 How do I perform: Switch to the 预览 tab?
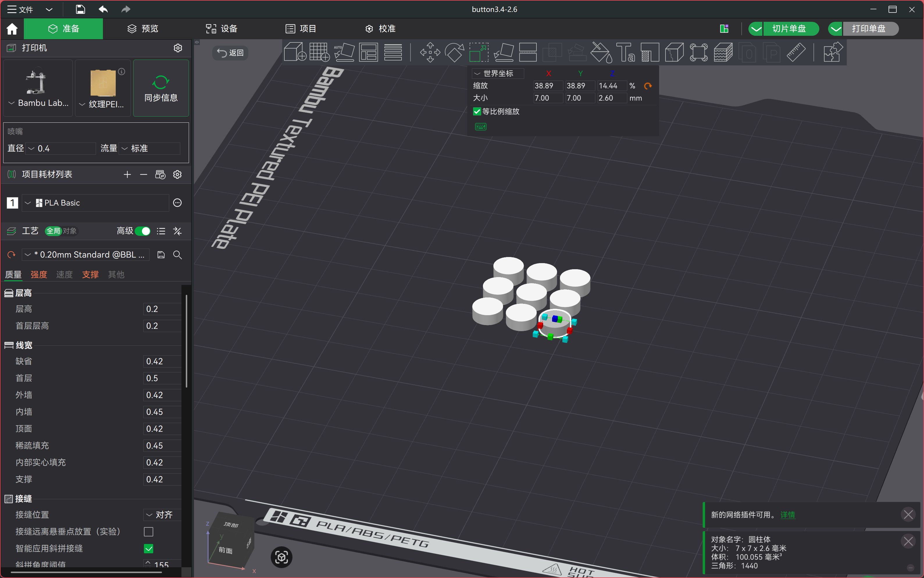tap(142, 29)
